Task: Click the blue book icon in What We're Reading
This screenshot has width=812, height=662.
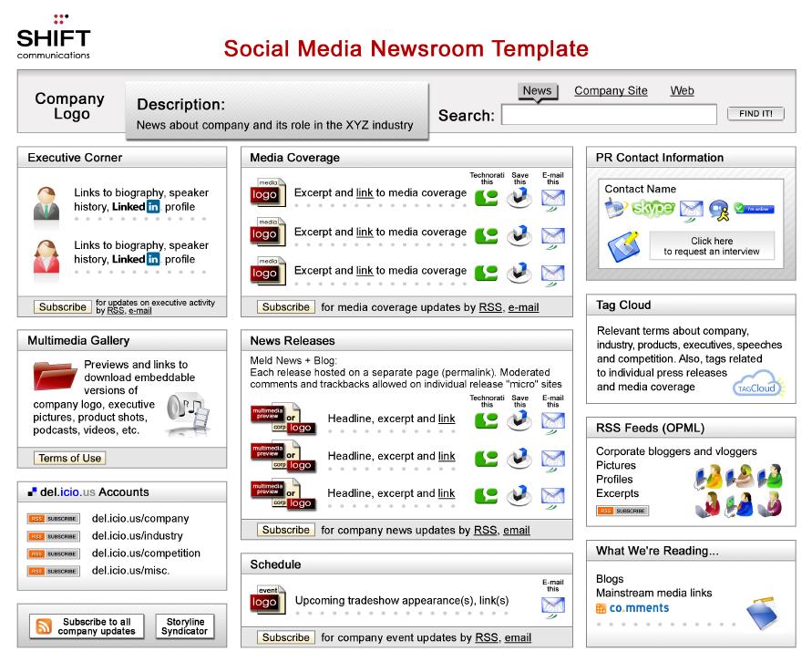Action: (763, 613)
